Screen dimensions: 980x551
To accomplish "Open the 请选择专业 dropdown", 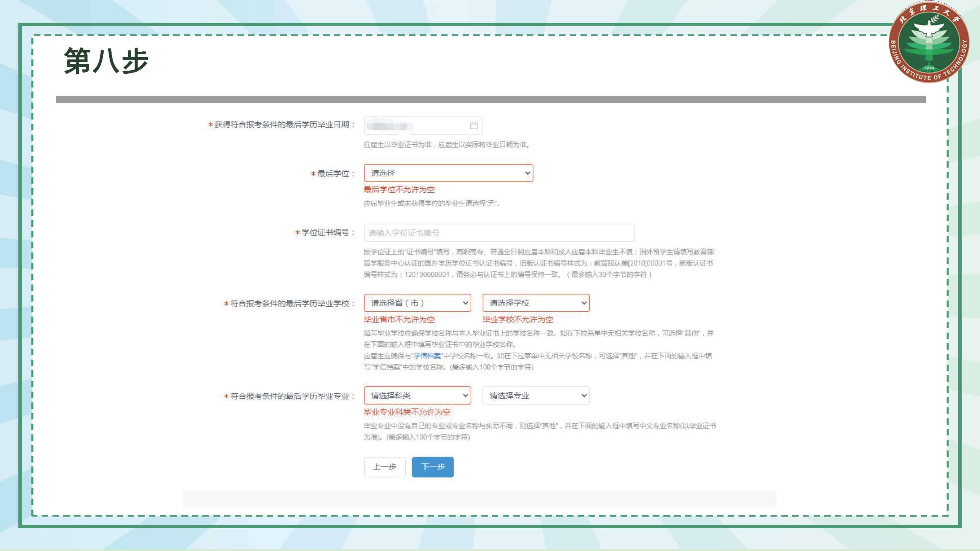I will point(536,395).
